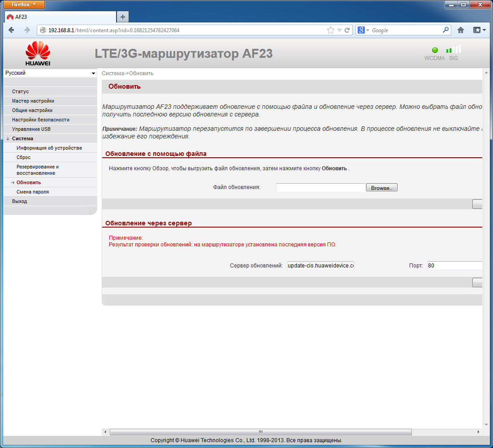Click the horizontal scrollbar right arrow

478,432
